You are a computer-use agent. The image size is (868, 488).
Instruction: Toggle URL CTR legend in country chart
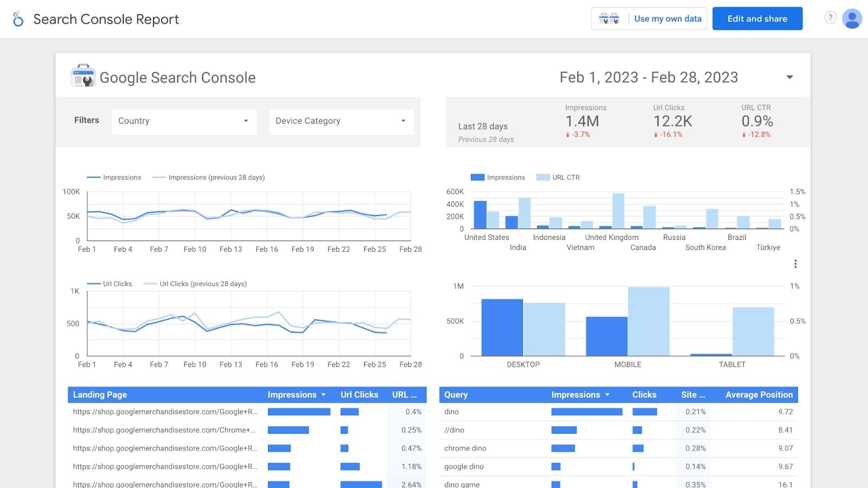tap(558, 178)
